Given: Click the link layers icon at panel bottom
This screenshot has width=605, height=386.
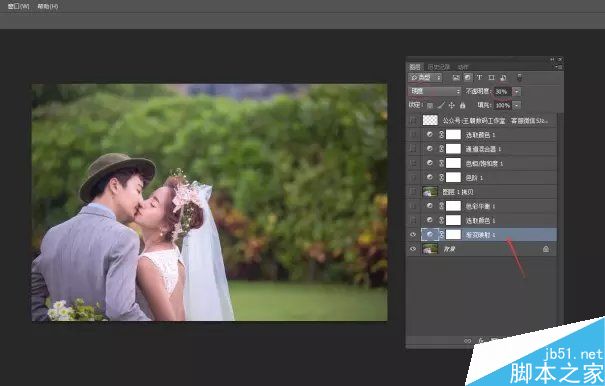Looking at the screenshot, I should point(468,341).
